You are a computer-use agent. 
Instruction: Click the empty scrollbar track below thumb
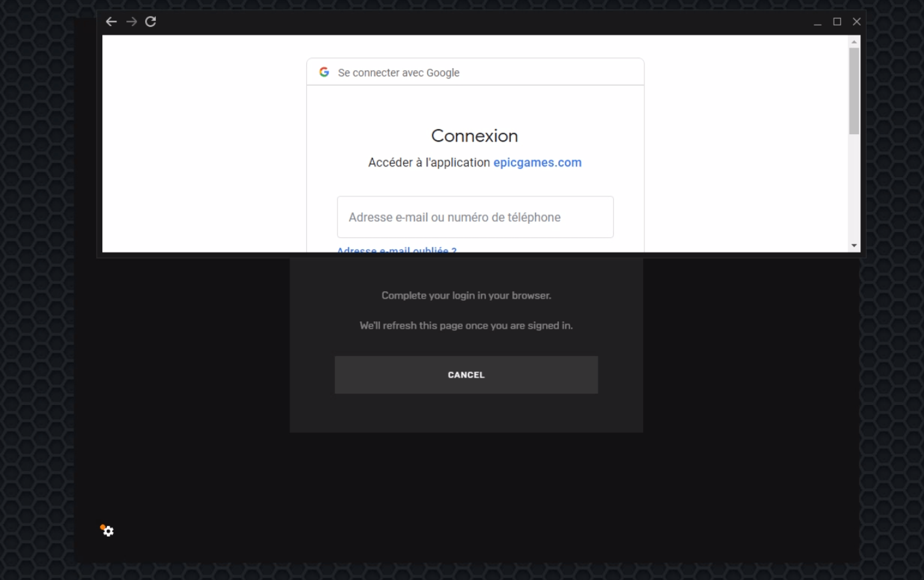pos(854,188)
